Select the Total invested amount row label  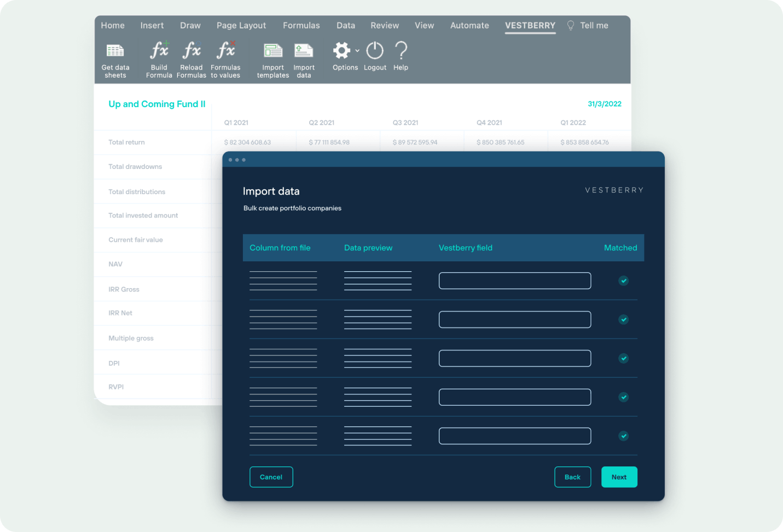pyautogui.click(x=143, y=215)
